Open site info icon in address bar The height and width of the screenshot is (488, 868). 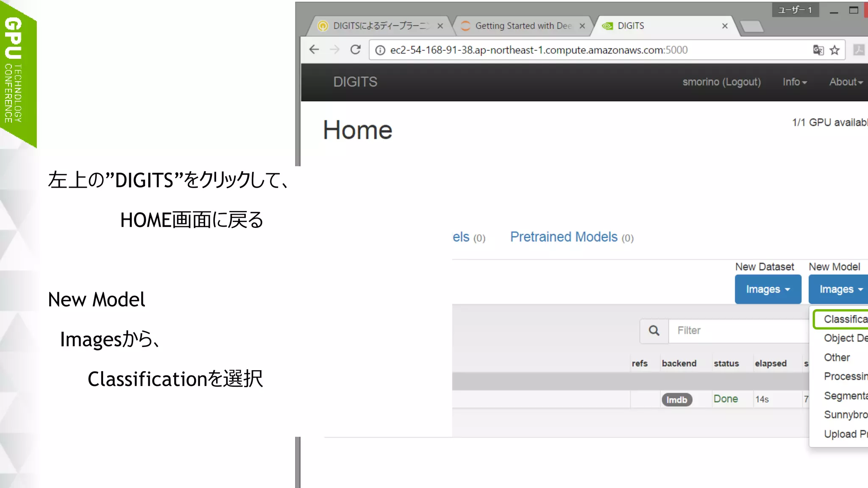tap(380, 50)
